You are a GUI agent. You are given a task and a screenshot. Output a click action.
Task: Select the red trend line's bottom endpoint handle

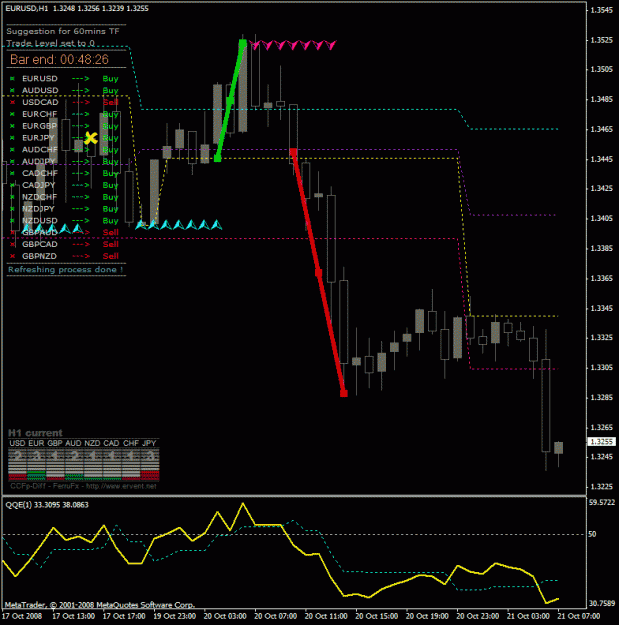(344, 393)
